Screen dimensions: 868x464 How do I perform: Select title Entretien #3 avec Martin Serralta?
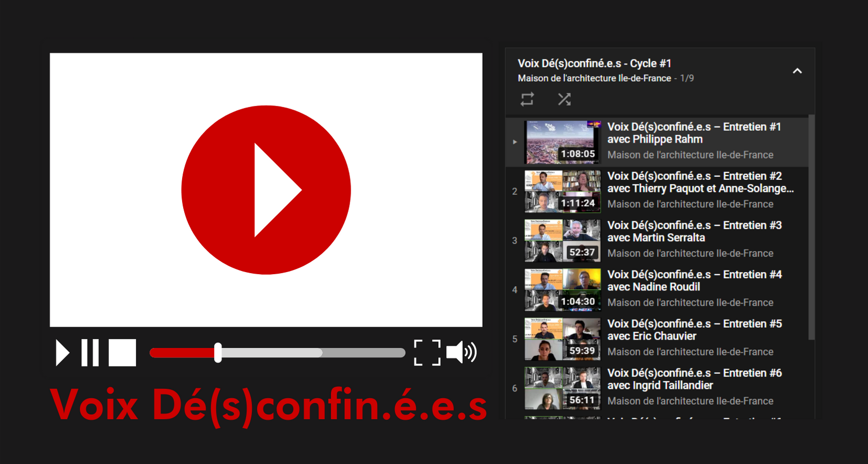click(694, 232)
